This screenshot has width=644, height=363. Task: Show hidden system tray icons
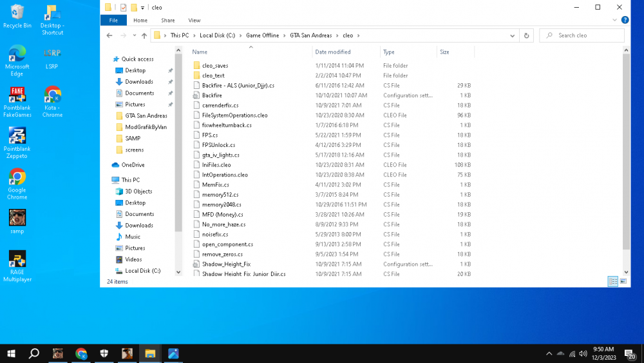click(549, 353)
